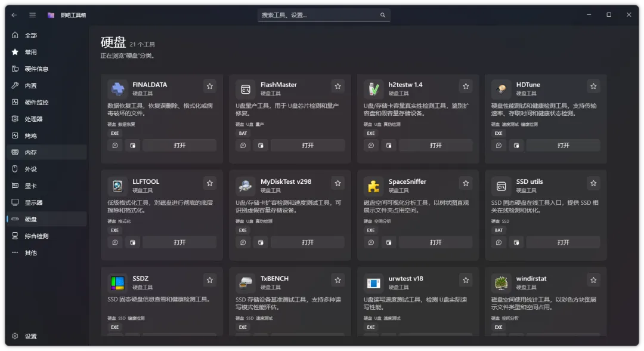644x351 pixels.
Task: Click the FINALDATA app icon
Action: (x=117, y=89)
